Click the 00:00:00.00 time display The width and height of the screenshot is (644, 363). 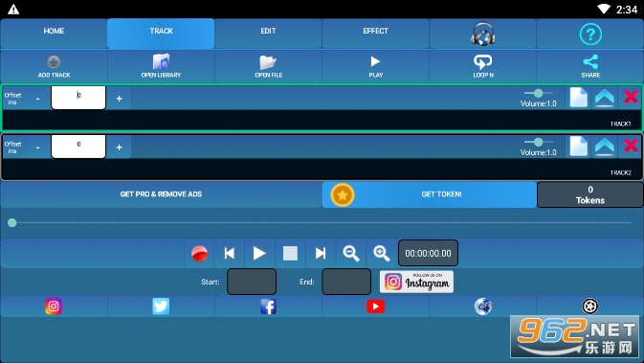pyautogui.click(x=428, y=253)
